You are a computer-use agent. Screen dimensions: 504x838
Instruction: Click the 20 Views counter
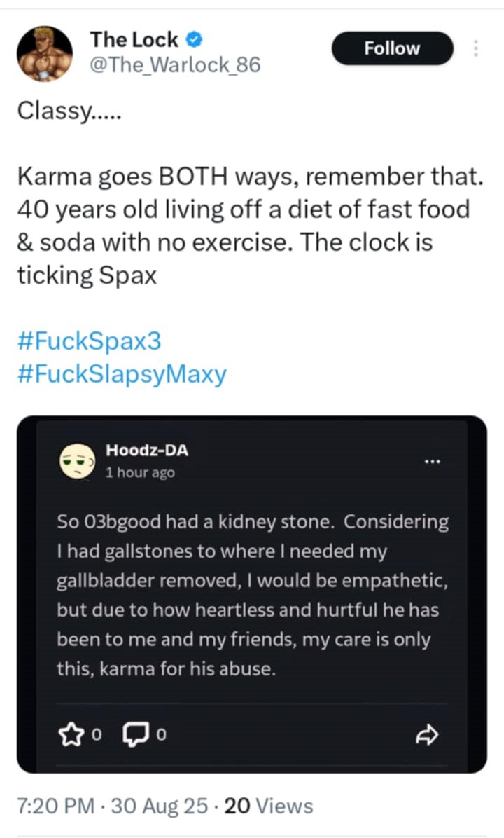pyautogui.click(x=268, y=806)
